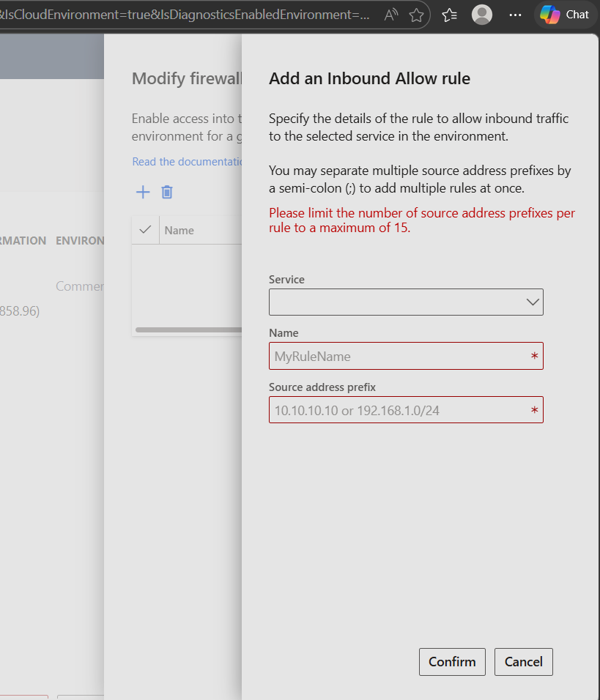Click the plus icon to add firewall rule
This screenshot has height=700, width=600.
pyautogui.click(x=143, y=193)
